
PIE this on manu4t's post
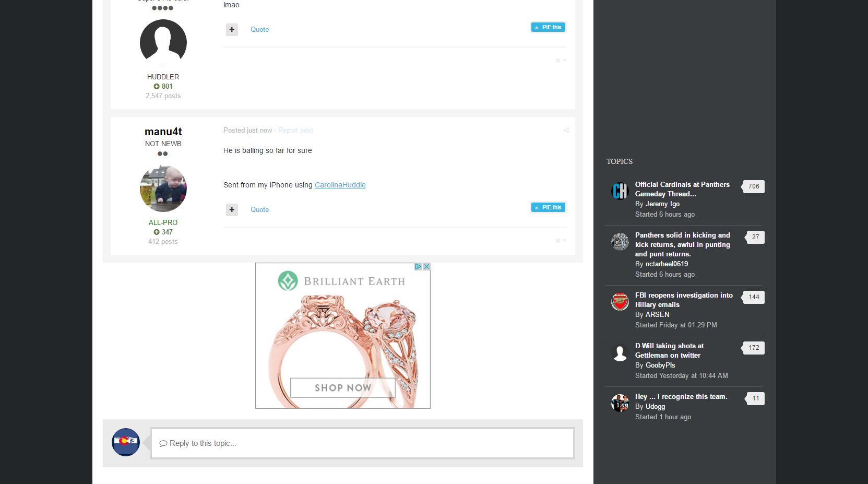(548, 208)
